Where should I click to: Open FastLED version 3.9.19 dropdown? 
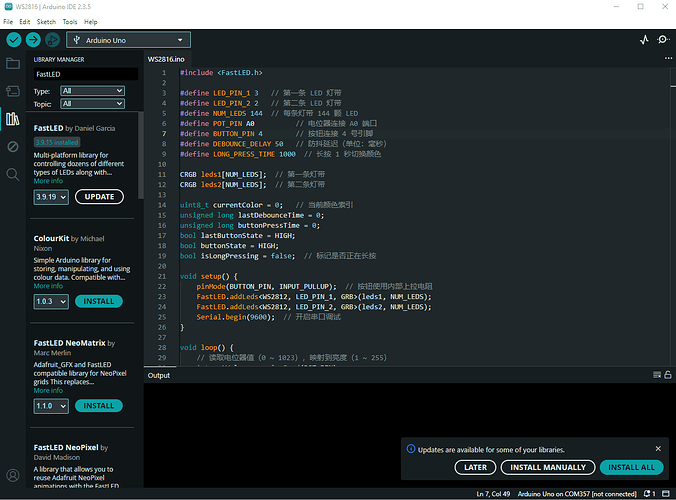click(x=50, y=197)
